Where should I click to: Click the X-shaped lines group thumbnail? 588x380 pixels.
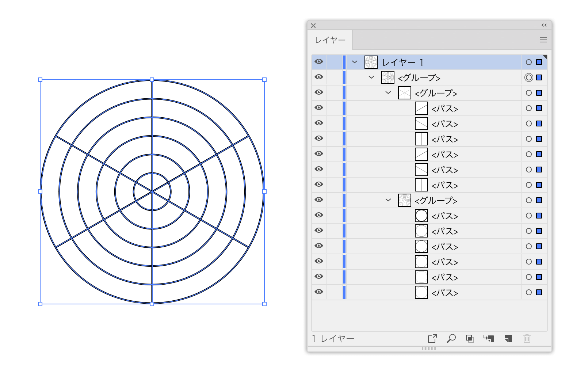pyautogui.click(x=405, y=93)
